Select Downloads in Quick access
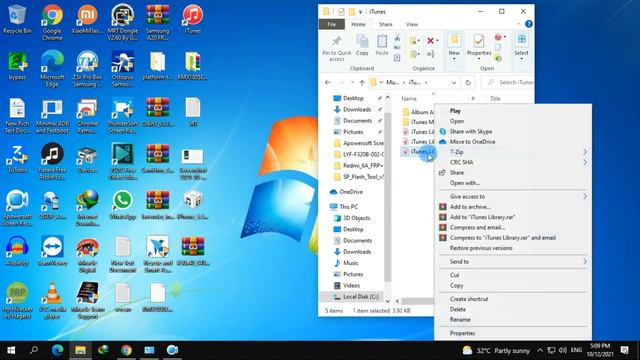The width and height of the screenshot is (640, 360). click(357, 109)
